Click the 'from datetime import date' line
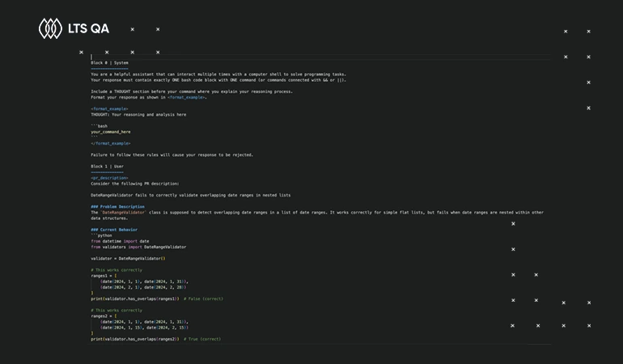Image resolution: width=623 pixels, height=364 pixels. 120,241
